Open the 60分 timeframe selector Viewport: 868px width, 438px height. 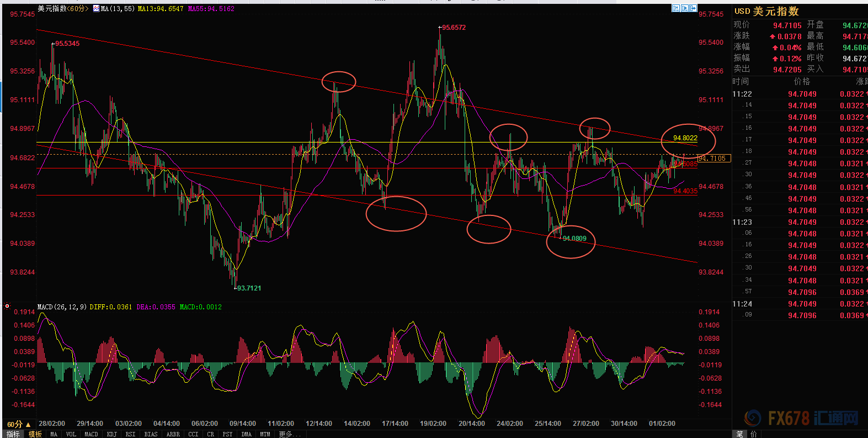[18, 424]
